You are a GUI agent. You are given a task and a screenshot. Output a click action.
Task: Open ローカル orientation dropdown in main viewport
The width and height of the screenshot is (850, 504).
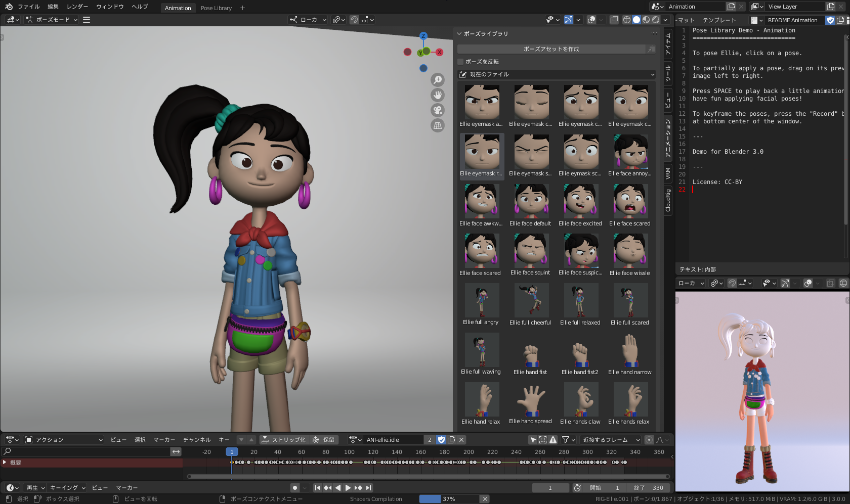[308, 20]
